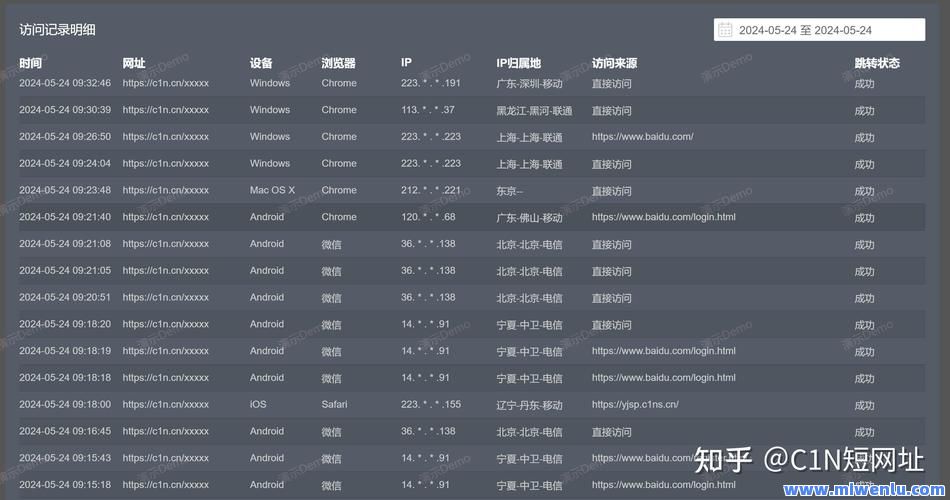Click 直接访问 in the 09:30:39 row
Viewport: 950px width, 500px height.
pyautogui.click(x=611, y=110)
